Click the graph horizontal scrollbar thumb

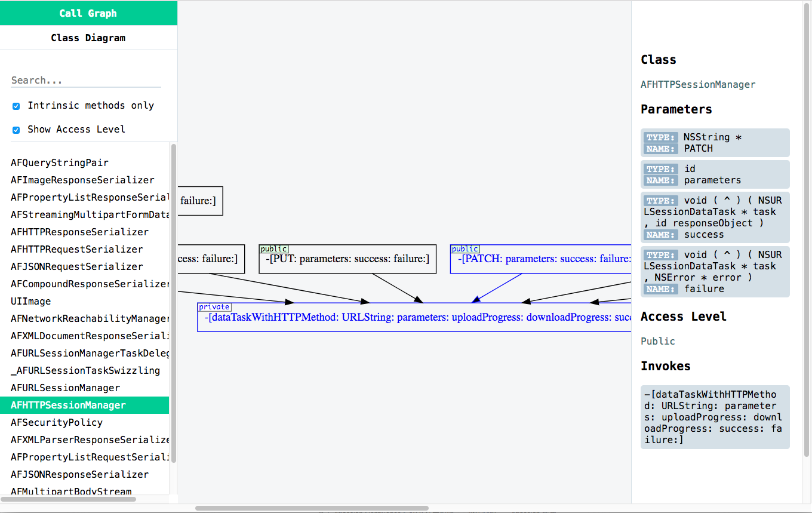coord(312,508)
